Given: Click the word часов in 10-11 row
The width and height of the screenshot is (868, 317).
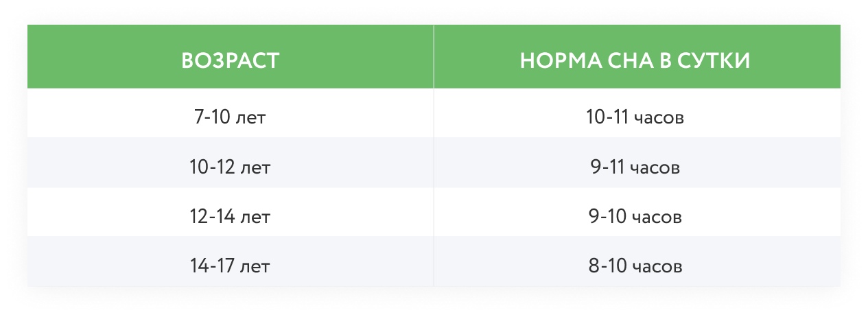Looking at the screenshot, I should [659, 118].
